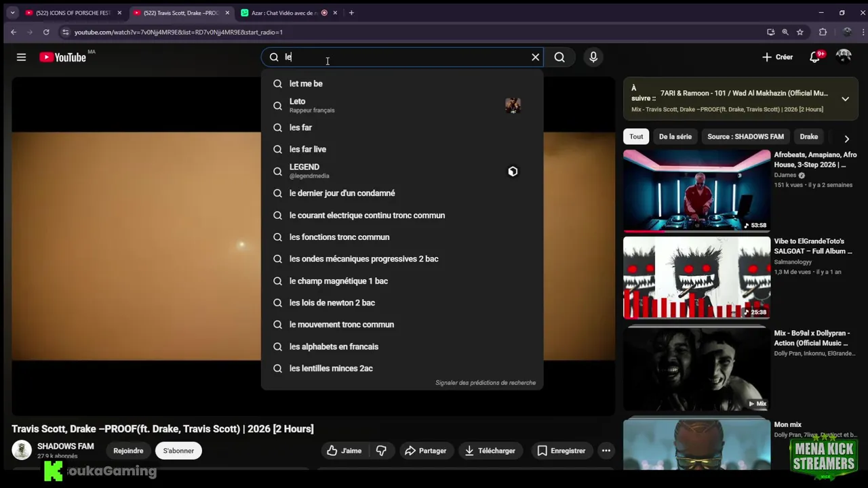The image size is (868, 488).
Task: Select the "Source : SHADOWS FAM" chip
Action: pos(745,137)
